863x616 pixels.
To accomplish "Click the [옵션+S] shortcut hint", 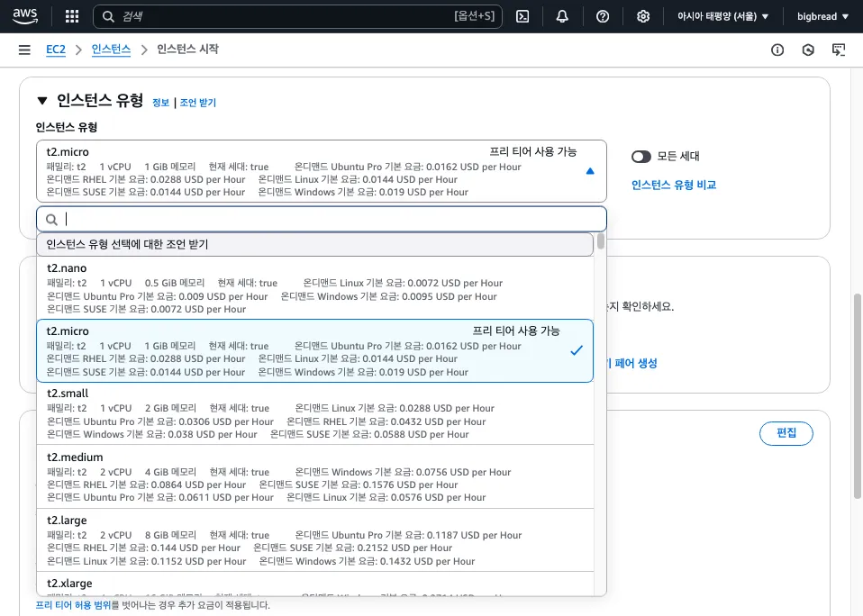I will click(475, 16).
